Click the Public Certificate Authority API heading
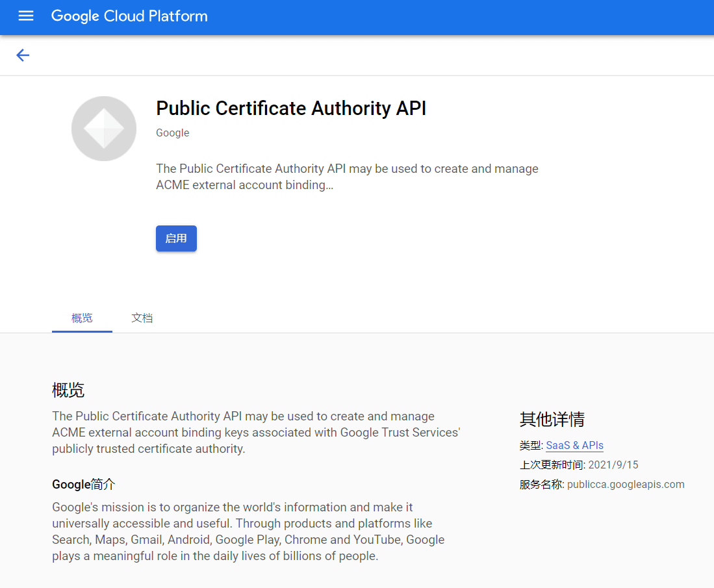 (x=291, y=109)
